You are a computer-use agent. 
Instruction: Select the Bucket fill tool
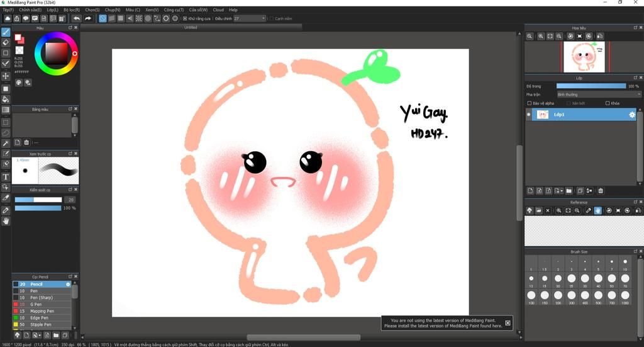[6, 99]
